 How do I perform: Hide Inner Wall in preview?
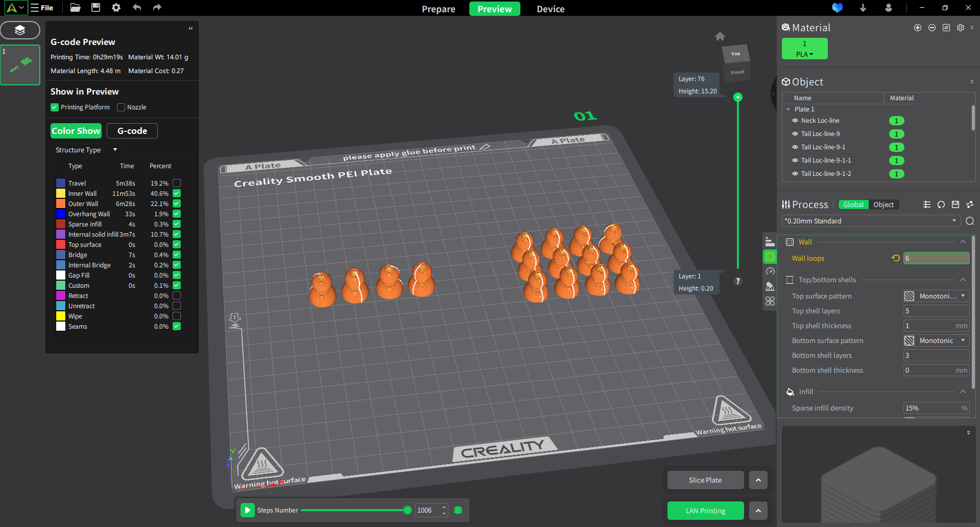177,193
